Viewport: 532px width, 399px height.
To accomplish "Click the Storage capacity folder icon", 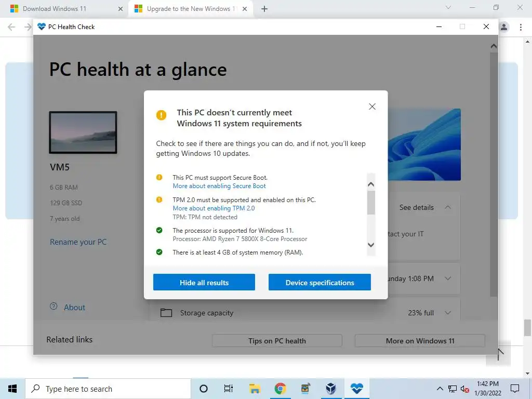I will click(x=166, y=312).
